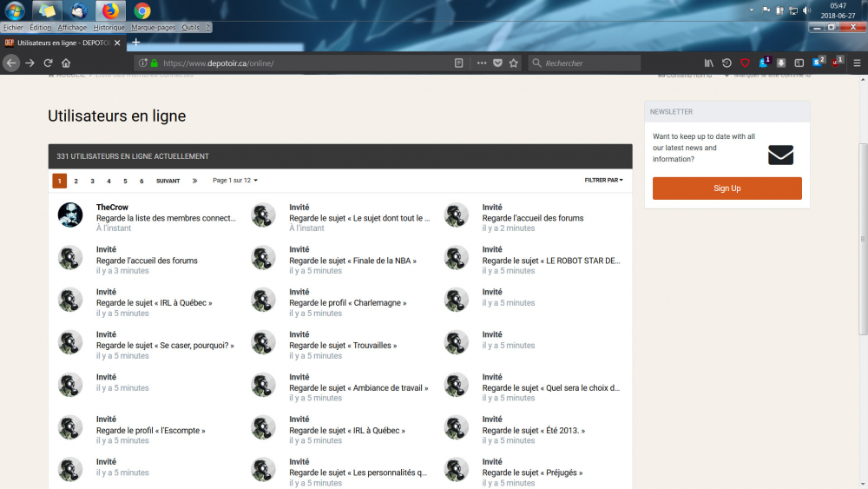The width and height of the screenshot is (868, 489).
Task: Click TheCrow's avatar thumbnail
Action: 70,215
